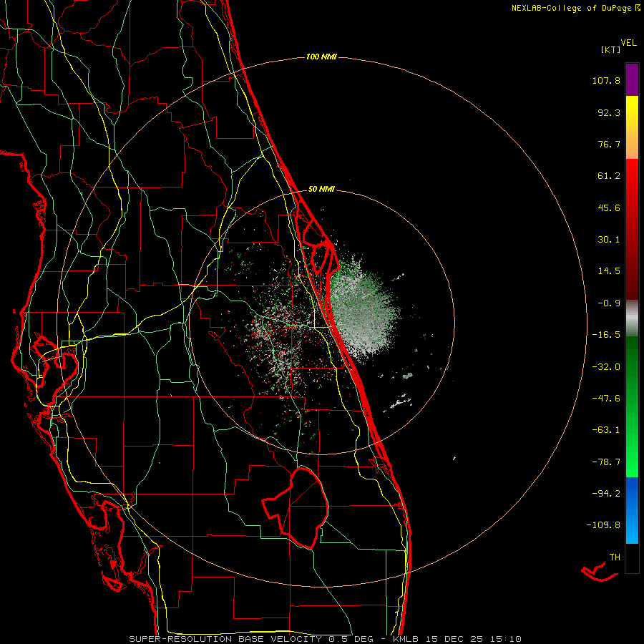Click the -78.7 velocity scale value
The height and width of the screenshot is (644, 644).
tap(606, 462)
